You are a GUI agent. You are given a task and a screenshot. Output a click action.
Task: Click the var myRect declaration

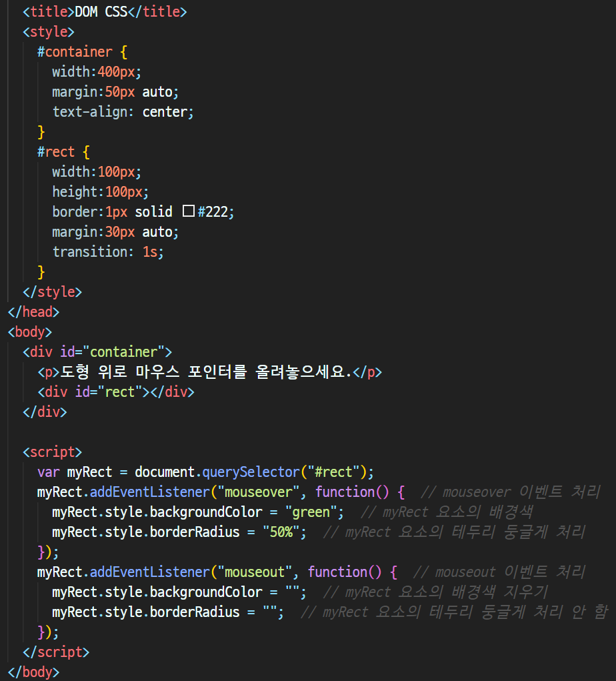(x=205, y=472)
